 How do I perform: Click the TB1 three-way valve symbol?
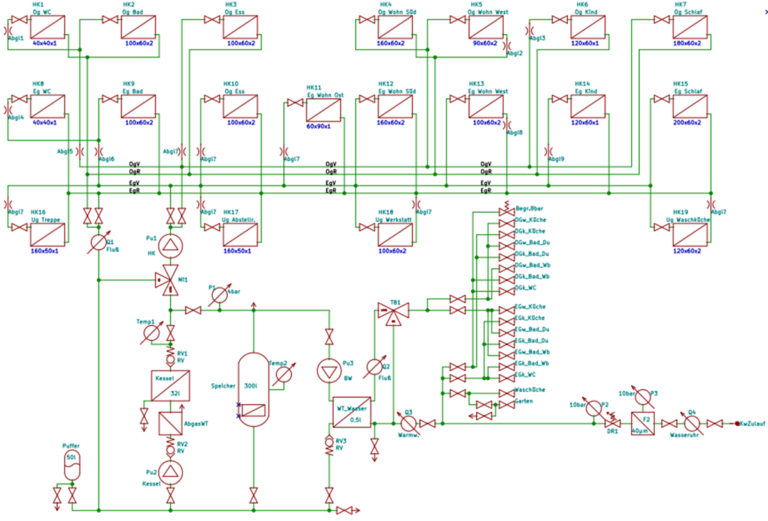393,313
